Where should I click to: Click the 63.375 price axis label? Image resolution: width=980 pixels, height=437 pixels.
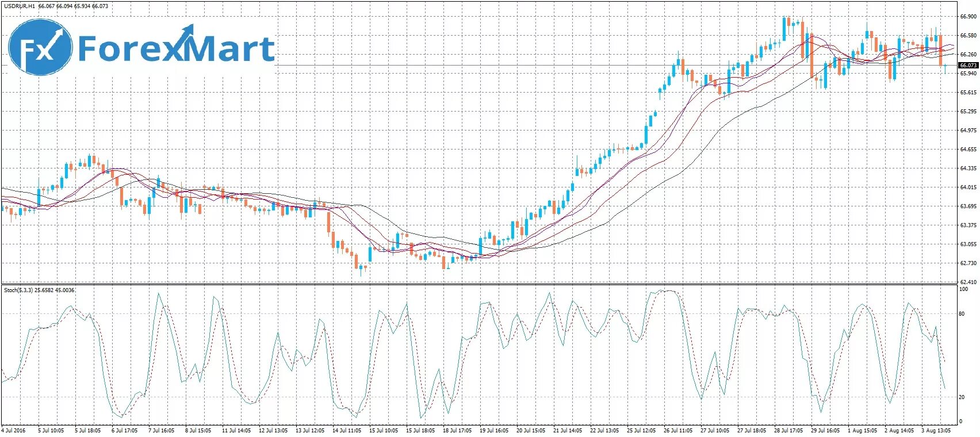click(x=968, y=225)
